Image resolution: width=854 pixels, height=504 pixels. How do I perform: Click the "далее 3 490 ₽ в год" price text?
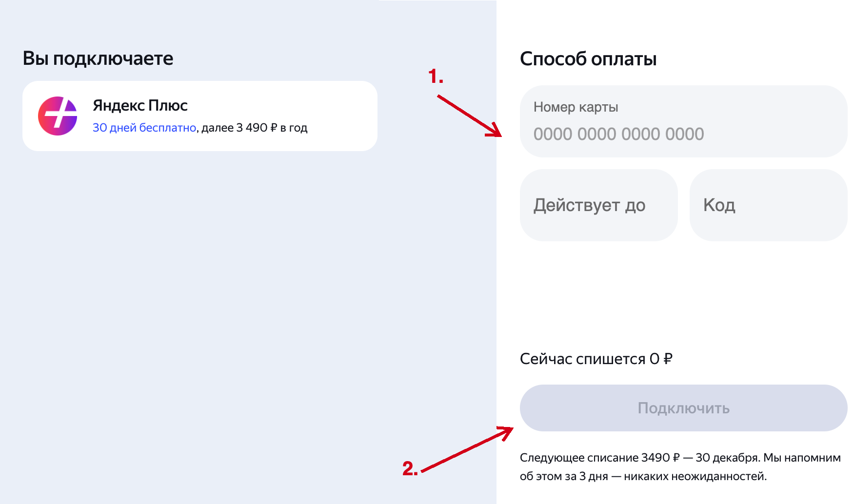(255, 128)
